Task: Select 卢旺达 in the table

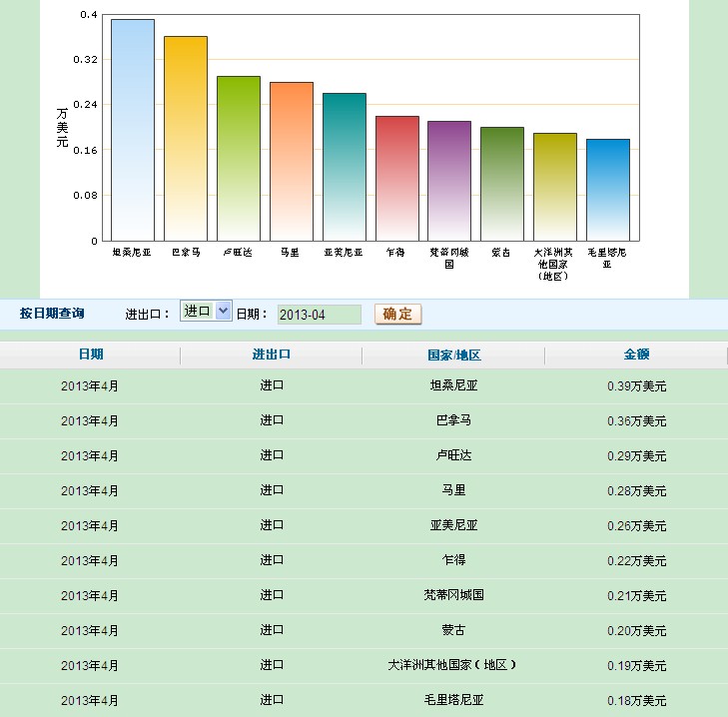Action: click(453, 455)
